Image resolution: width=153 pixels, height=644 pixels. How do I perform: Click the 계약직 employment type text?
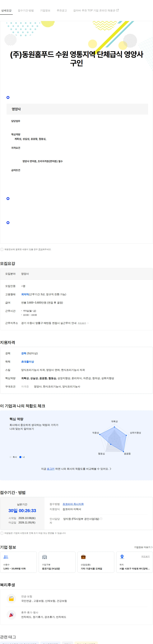tap(25, 294)
